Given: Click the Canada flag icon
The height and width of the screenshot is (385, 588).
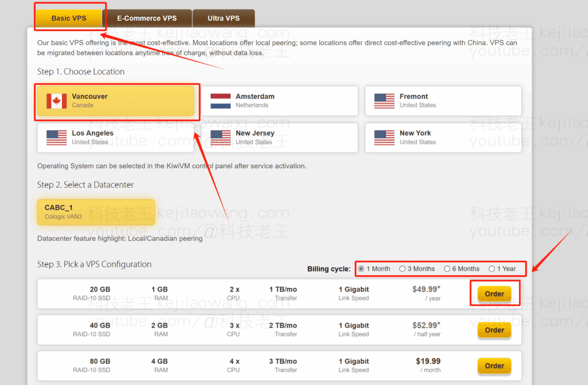Looking at the screenshot, I should coord(57,101).
